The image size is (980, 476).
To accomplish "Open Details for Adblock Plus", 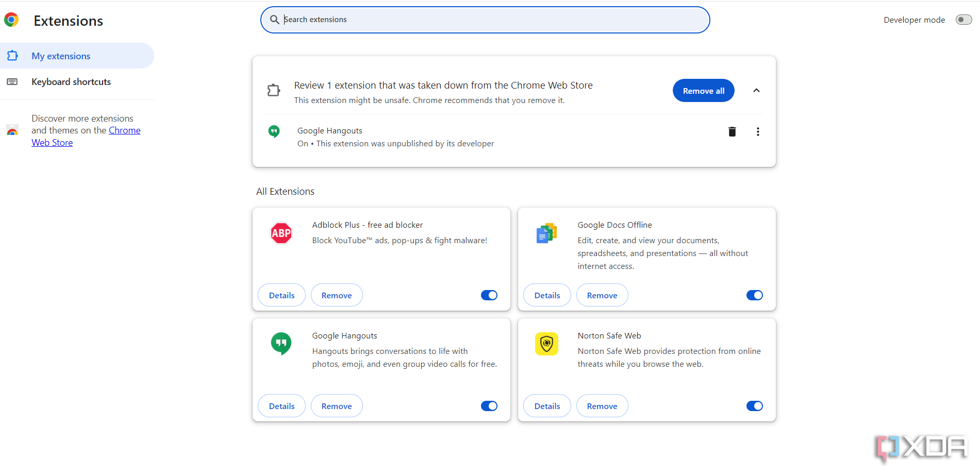I will (x=281, y=295).
